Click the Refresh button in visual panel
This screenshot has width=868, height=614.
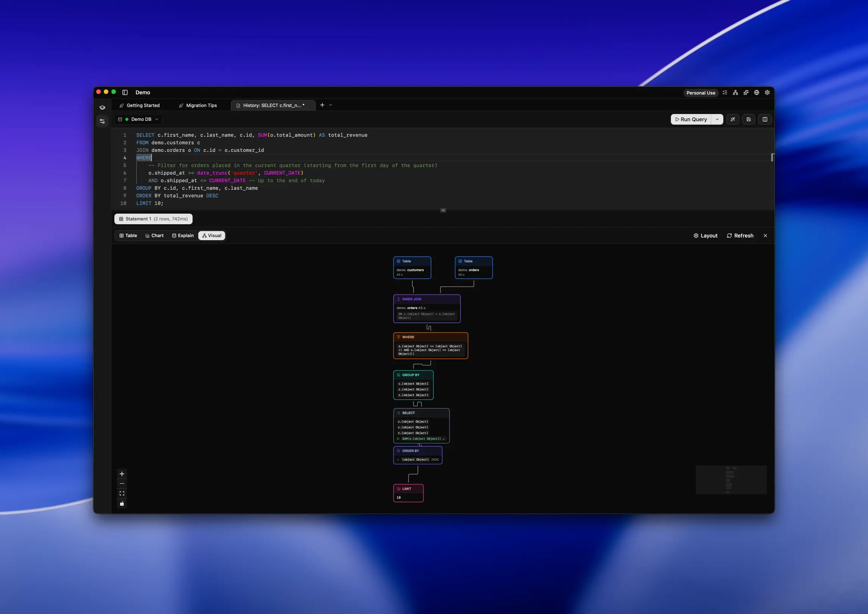[x=740, y=236]
